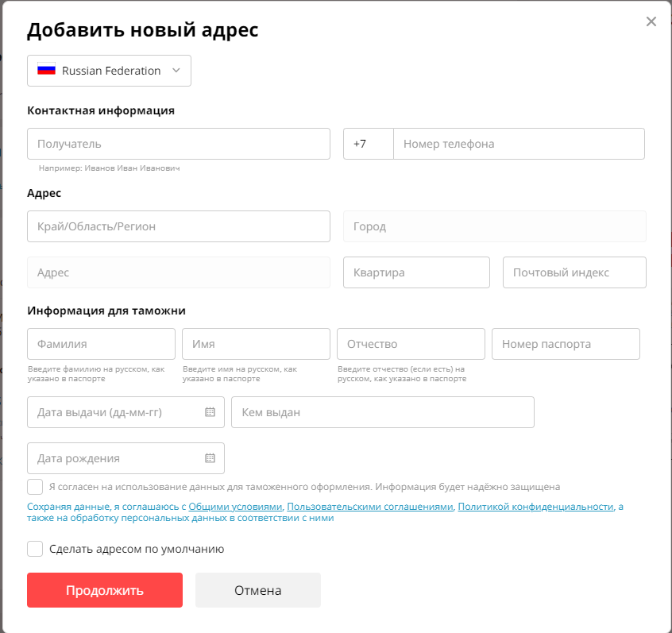Click the Квартира input field
Image resolution: width=672 pixels, height=633 pixels.
pos(415,272)
